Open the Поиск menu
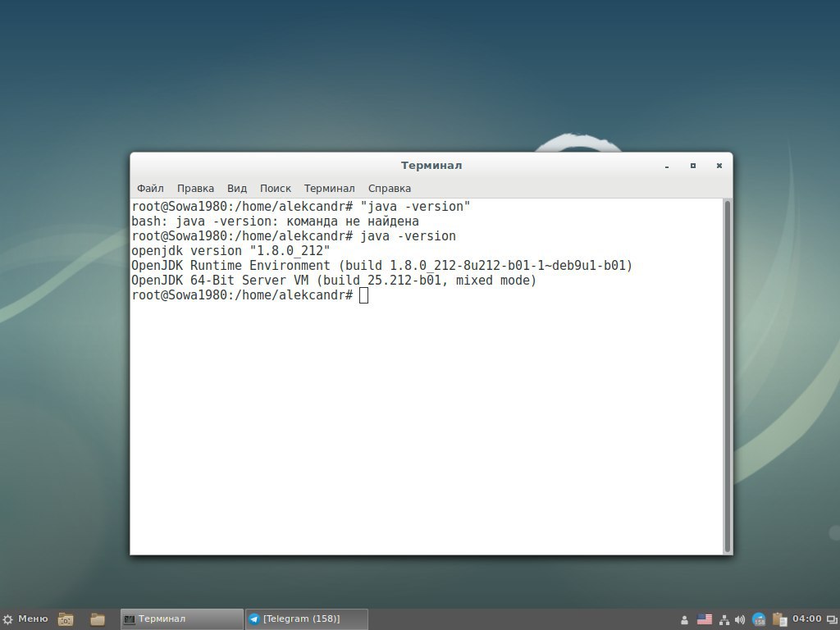The image size is (840, 630). (x=276, y=189)
